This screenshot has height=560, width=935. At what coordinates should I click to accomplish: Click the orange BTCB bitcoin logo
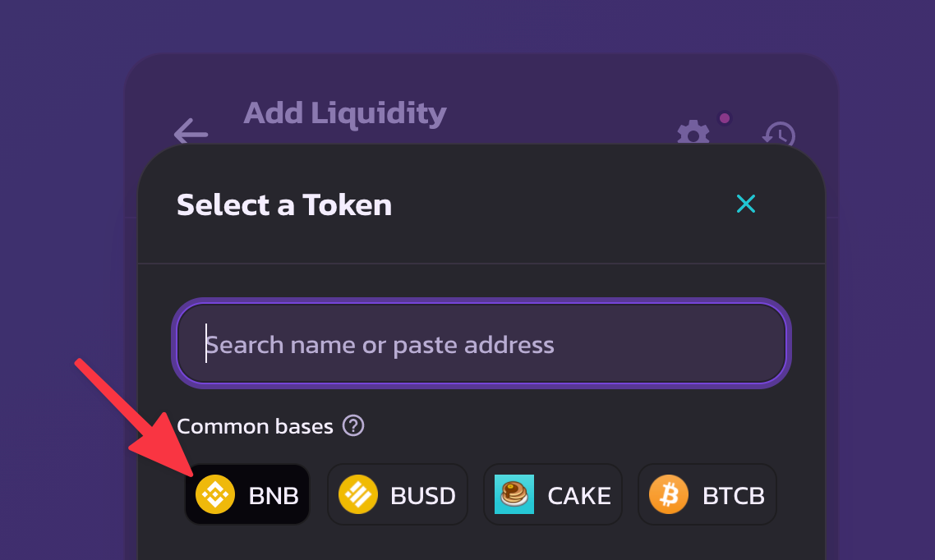pyautogui.click(x=669, y=494)
